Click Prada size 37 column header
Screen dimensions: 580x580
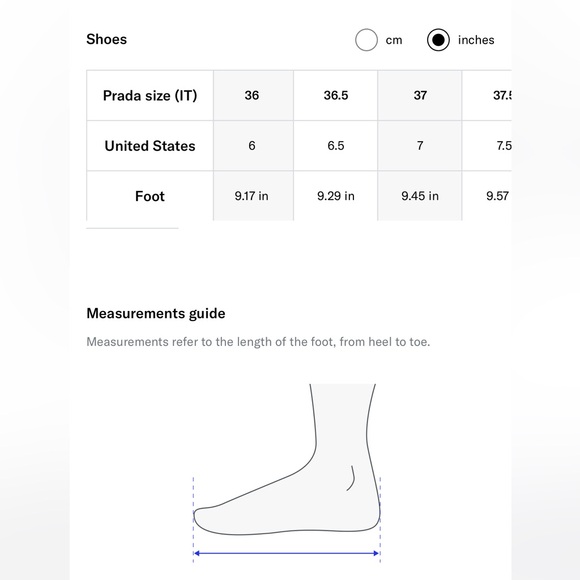point(420,95)
